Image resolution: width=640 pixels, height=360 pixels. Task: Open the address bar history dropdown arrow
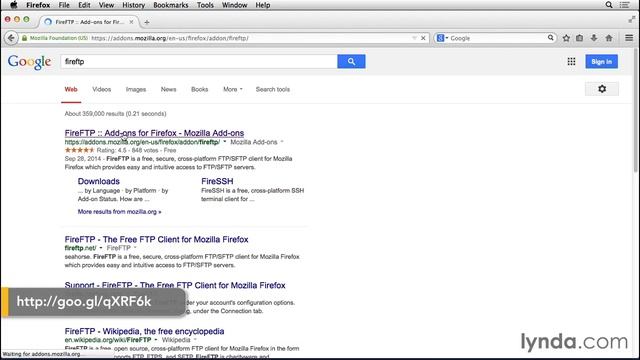click(x=414, y=38)
